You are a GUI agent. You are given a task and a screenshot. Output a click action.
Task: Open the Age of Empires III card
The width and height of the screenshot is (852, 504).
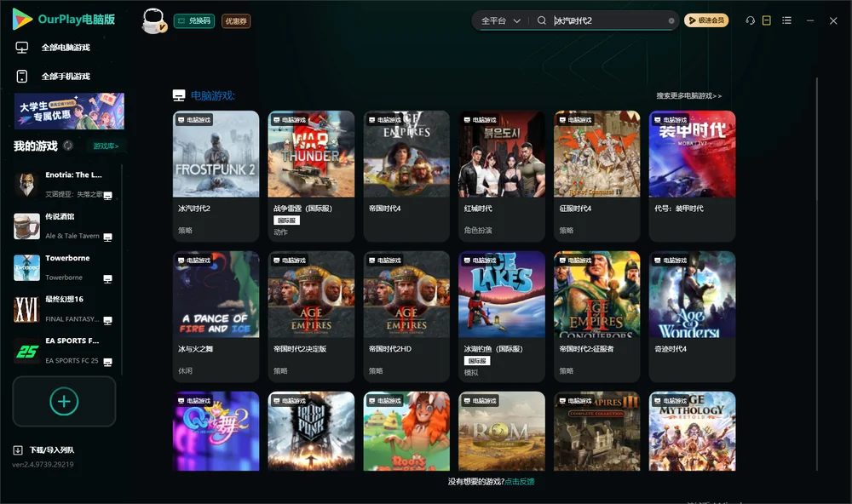[596, 432]
